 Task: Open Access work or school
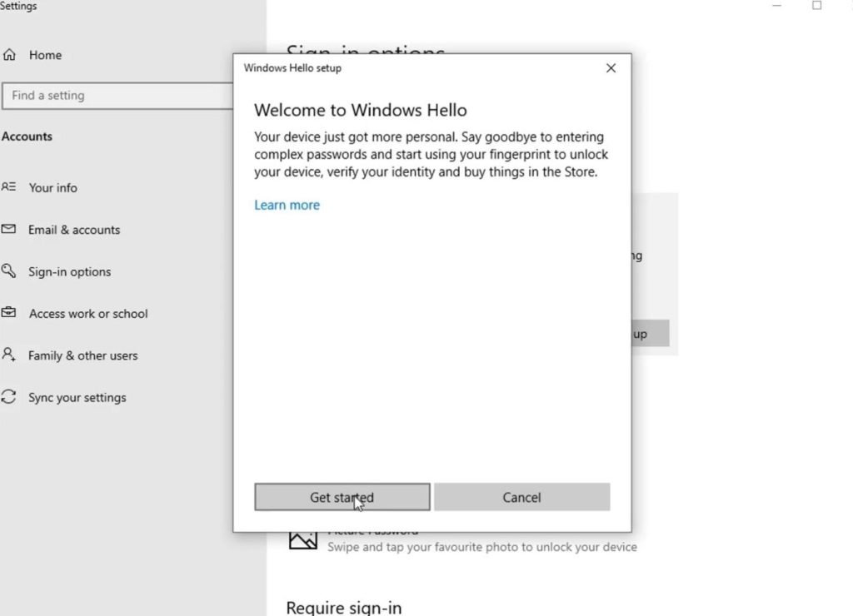(x=88, y=313)
